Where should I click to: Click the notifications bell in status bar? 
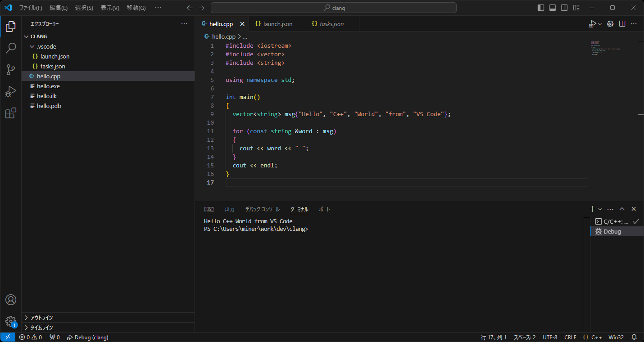634,337
